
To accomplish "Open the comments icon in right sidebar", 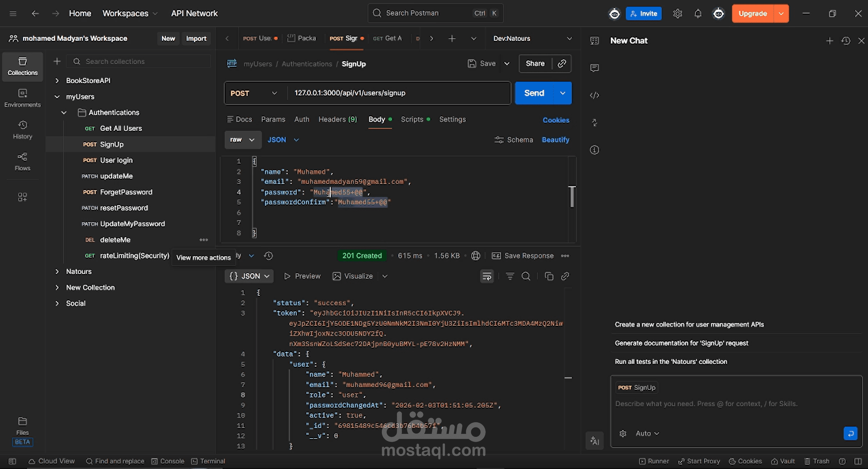I will click(594, 68).
